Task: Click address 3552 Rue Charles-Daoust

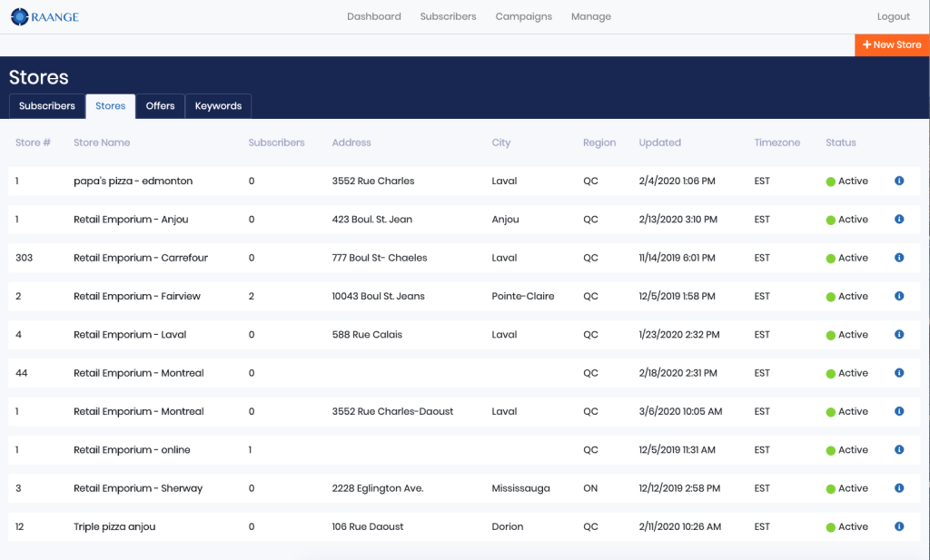Action: tap(392, 411)
